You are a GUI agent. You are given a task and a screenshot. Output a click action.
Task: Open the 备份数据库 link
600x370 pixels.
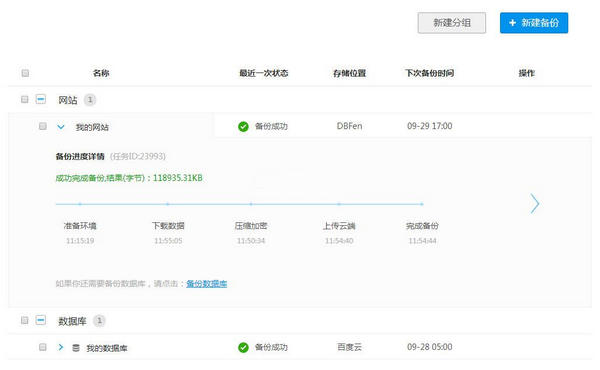click(x=207, y=284)
